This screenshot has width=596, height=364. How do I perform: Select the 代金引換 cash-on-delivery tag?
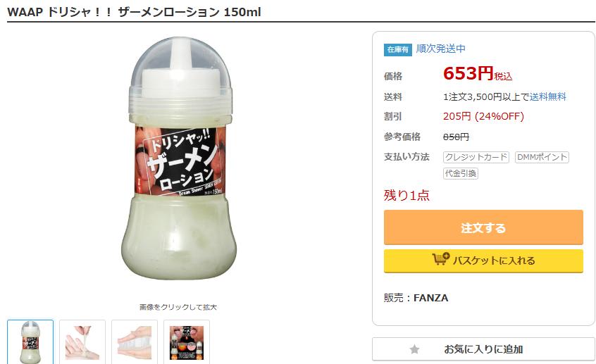click(461, 173)
